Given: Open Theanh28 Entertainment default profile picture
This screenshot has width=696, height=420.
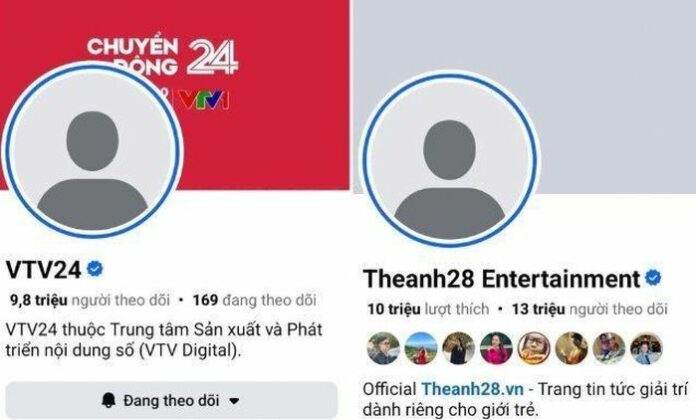Looking at the screenshot, I should [449, 160].
